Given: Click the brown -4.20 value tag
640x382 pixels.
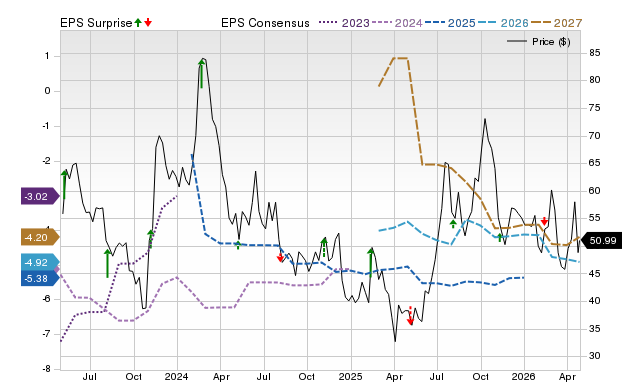Looking at the screenshot, I should [40, 237].
